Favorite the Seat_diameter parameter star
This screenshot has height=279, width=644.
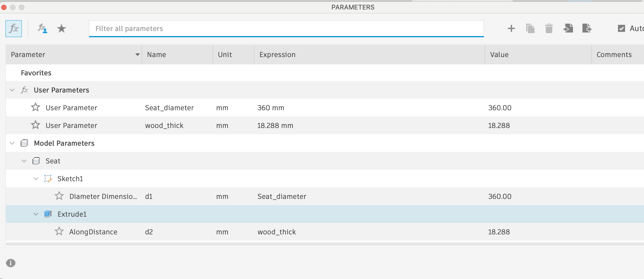click(36, 107)
